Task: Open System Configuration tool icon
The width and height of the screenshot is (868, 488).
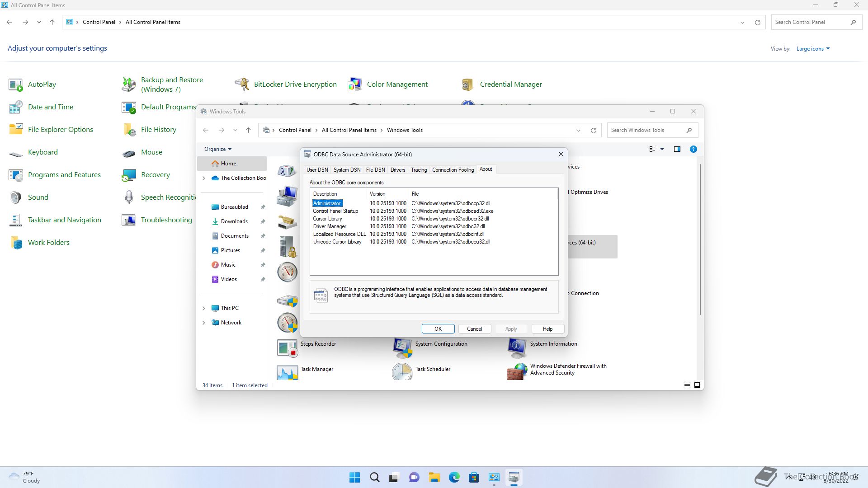Action: tap(402, 347)
